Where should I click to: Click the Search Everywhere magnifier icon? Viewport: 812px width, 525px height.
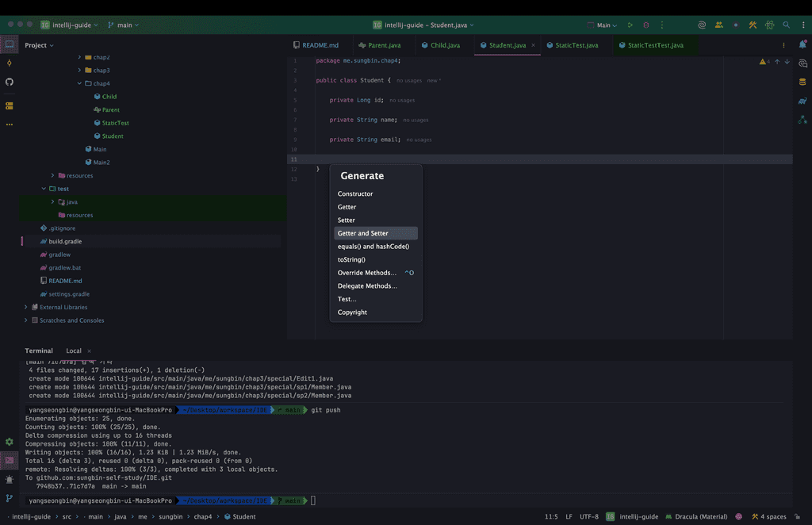[x=786, y=25]
